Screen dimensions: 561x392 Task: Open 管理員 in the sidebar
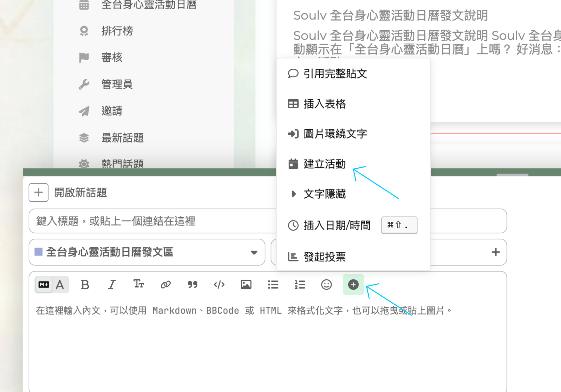pos(117,84)
